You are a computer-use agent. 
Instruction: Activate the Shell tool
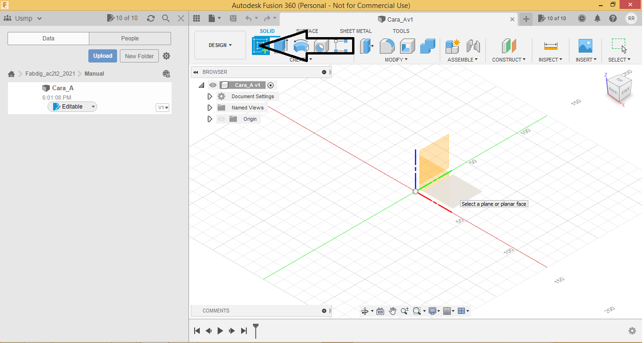(x=407, y=46)
